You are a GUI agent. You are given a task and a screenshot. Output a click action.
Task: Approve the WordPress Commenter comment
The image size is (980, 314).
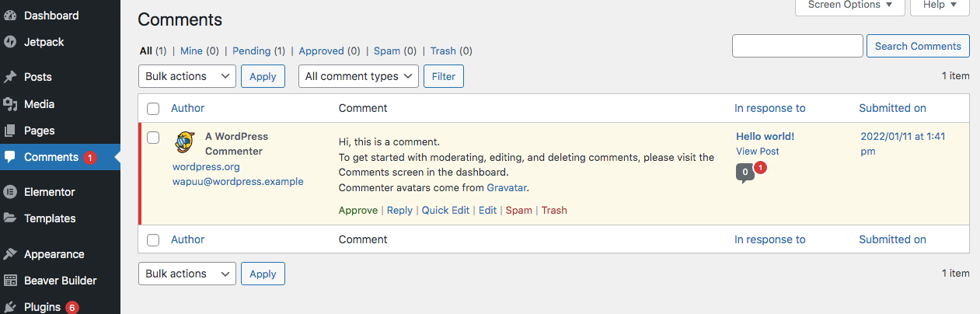[x=357, y=211]
